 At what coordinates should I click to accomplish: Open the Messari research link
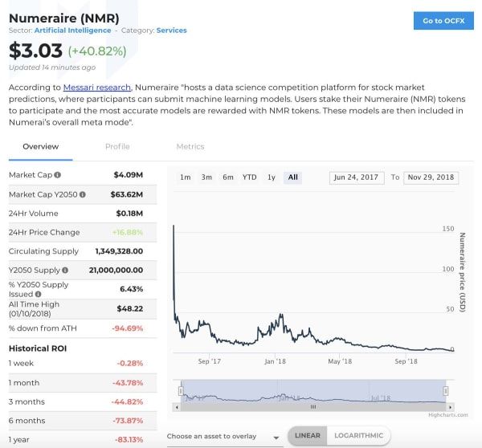click(x=97, y=88)
